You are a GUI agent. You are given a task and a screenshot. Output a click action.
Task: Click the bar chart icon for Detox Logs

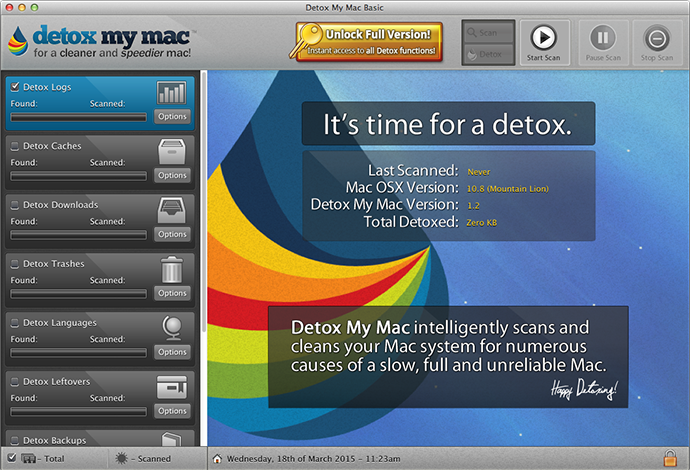(x=172, y=92)
